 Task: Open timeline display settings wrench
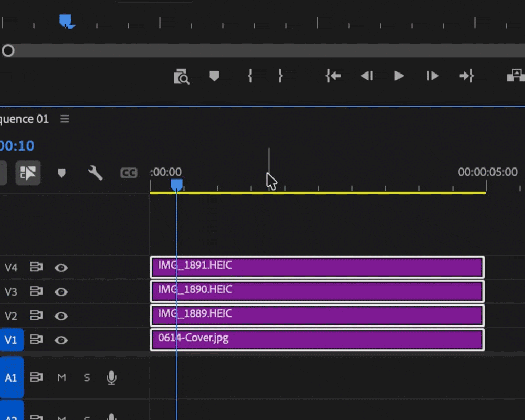pyautogui.click(x=95, y=173)
